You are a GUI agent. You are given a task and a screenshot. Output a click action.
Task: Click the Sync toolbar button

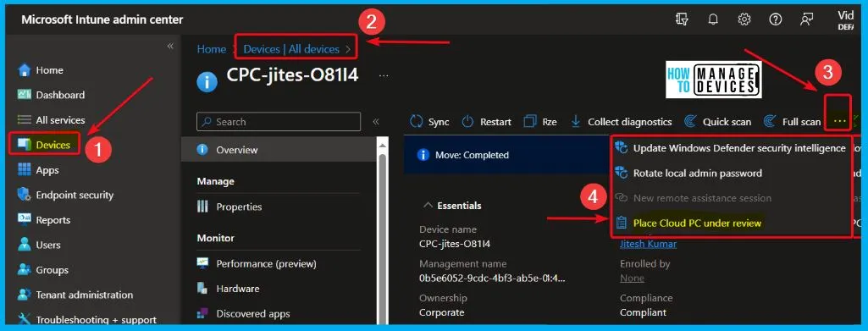(x=429, y=122)
